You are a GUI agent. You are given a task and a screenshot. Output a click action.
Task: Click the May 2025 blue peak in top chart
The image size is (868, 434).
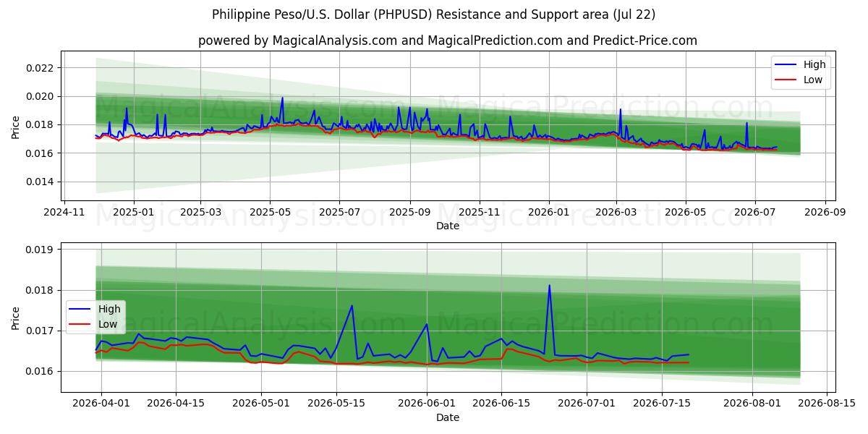click(282, 98)
